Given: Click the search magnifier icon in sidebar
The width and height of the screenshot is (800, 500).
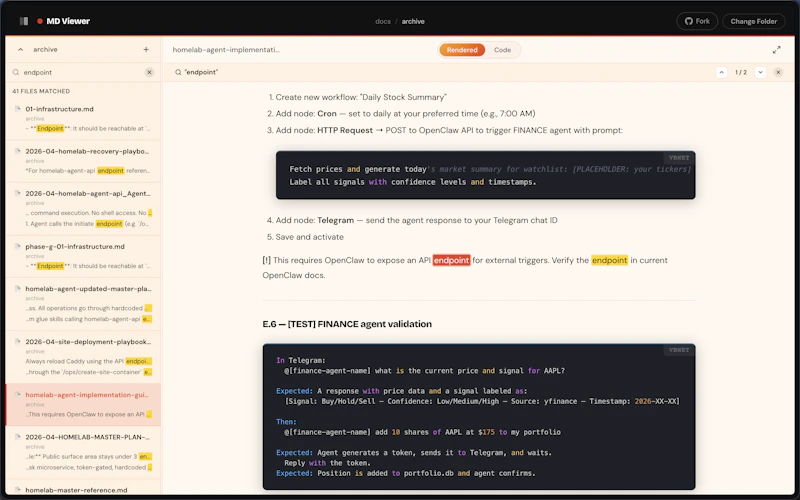Looking at the screenshot, I should (16, 72).
